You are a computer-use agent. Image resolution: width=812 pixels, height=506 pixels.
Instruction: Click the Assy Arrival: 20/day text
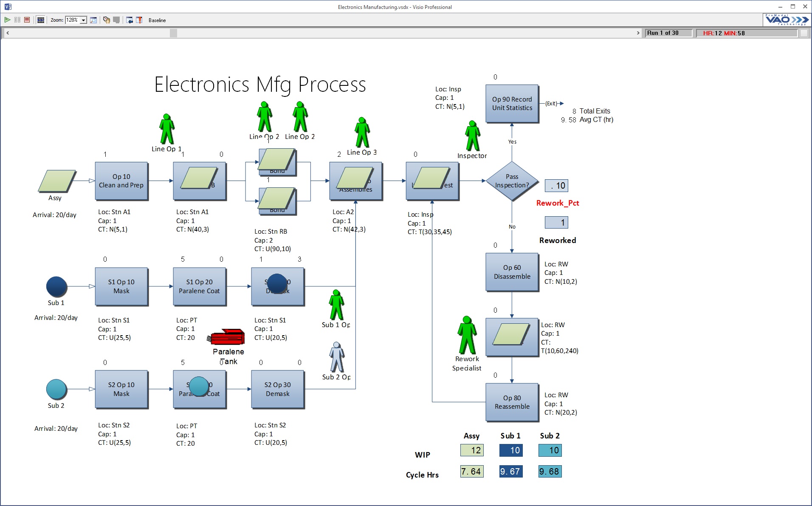click(x=54, y=215)
